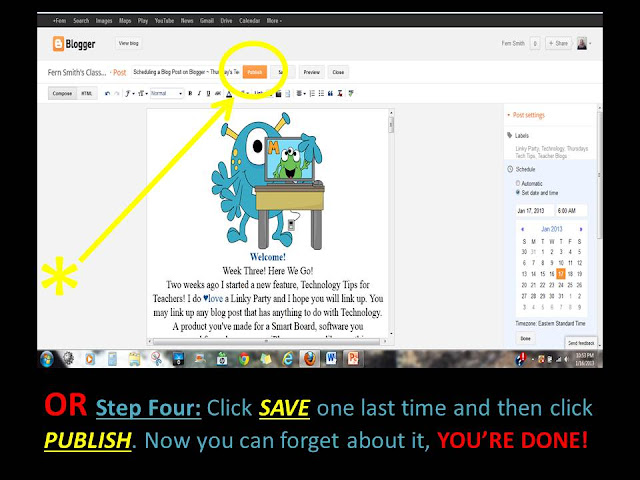Image resolution: width=640 pixels, height=480 pixels.
Task: Toggle bold formatting
Action: point(190,93)
